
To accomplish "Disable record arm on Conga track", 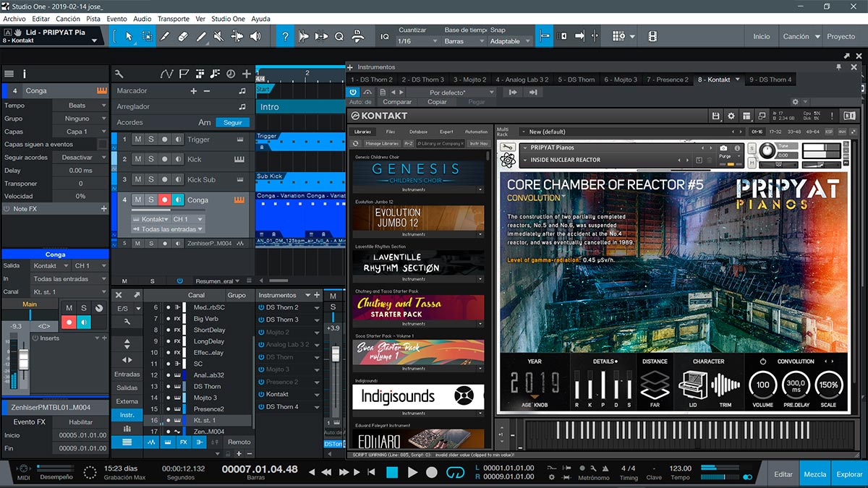I will [x=164, y=200].
